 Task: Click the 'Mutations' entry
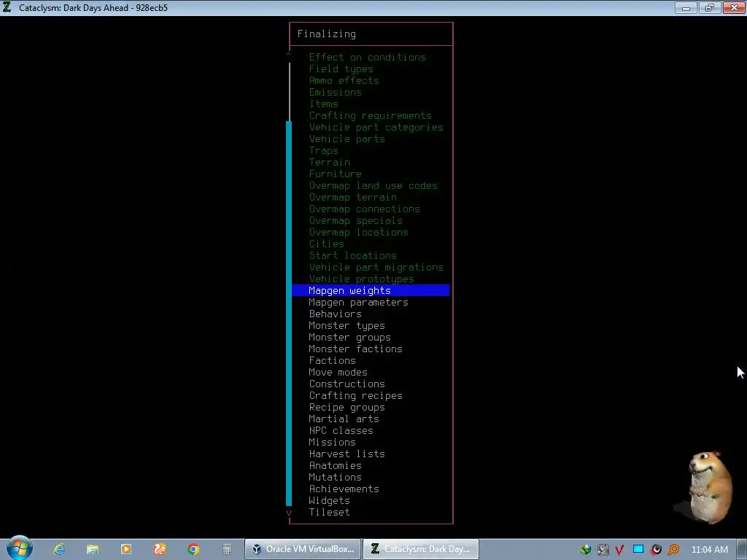point(336,477)
